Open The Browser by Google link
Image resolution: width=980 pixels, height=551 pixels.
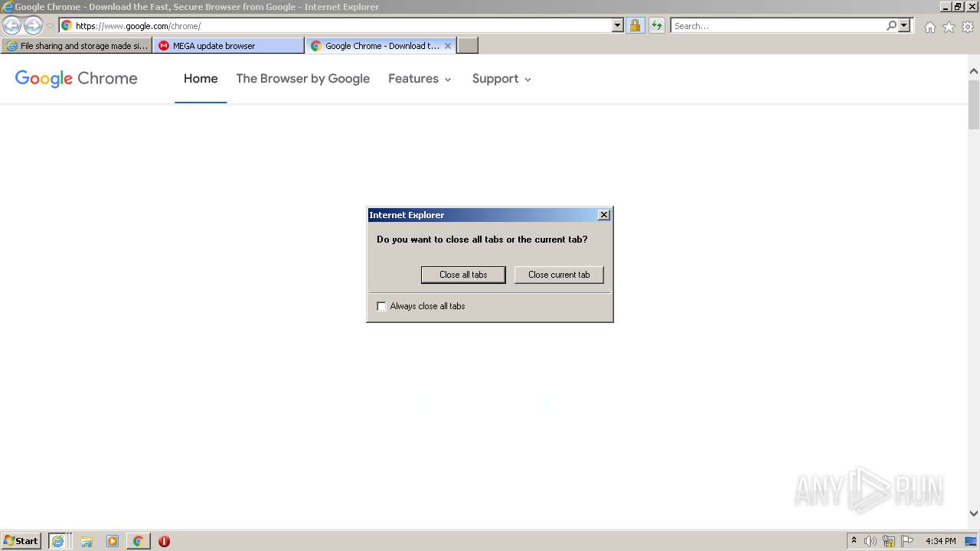click(302, 79)
